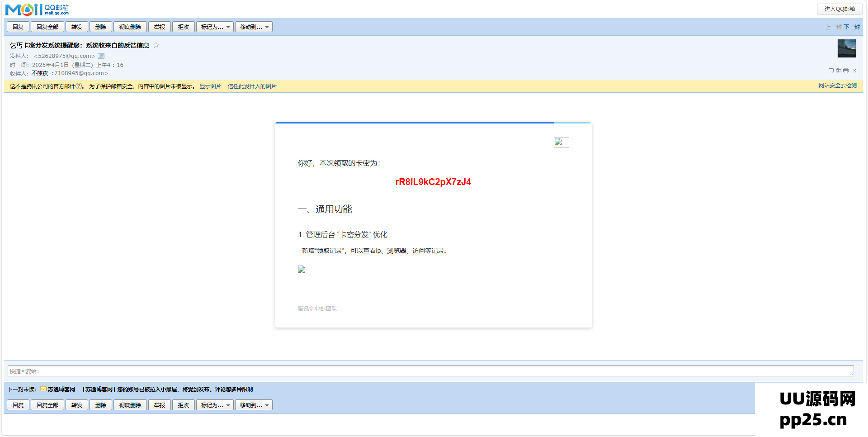The height and width of the screenshot is (437, 868).
Task: Print the email using the printer icon
Action: coord(846,71)
